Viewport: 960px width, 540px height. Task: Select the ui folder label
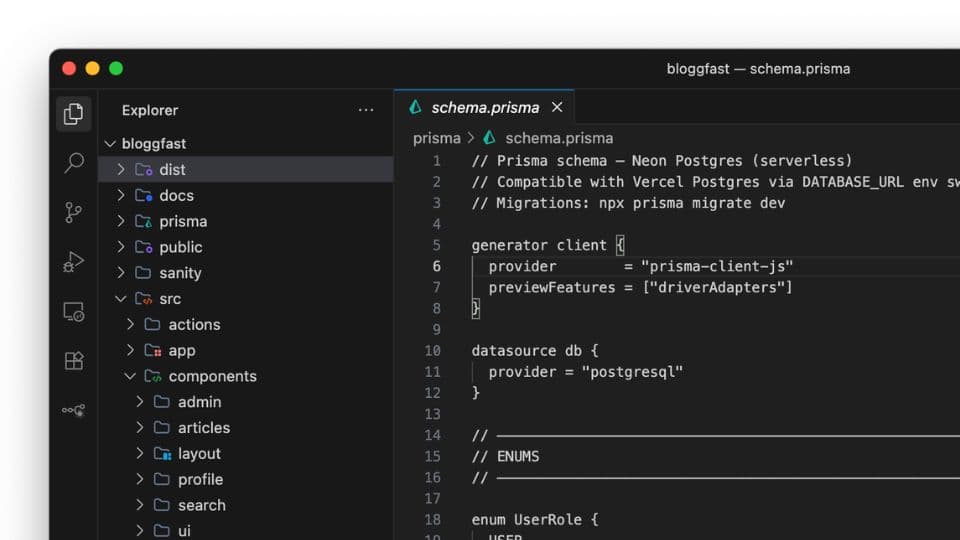coord(184,531)
